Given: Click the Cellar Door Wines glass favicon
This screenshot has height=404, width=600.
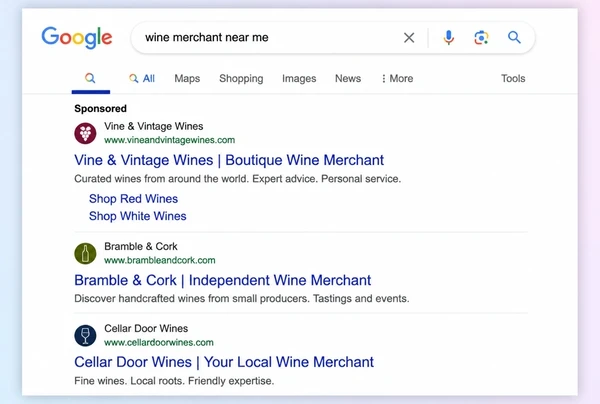Looking at the screenshot, I should (85, 336).
